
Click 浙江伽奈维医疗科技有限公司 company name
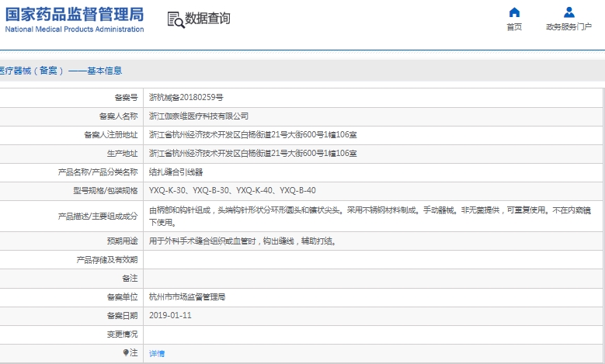tap(199, 116)
